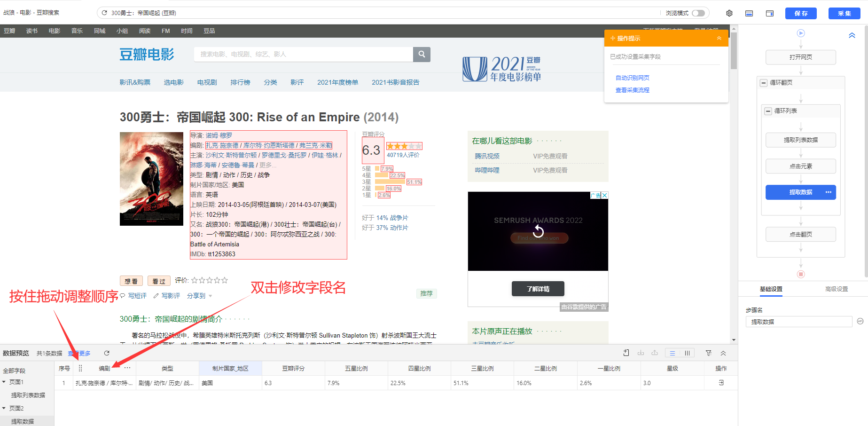Screen dimensions: 868x426
Task: Click the 保存 button
Action: point(801,13)
